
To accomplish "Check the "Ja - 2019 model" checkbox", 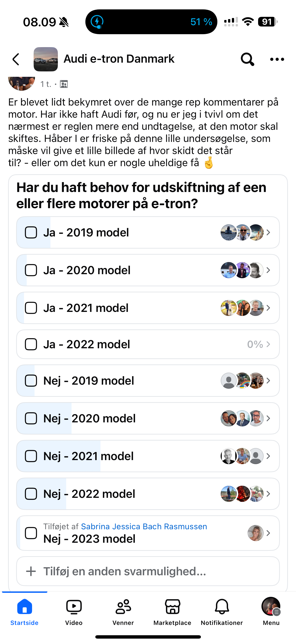I will [31, 232].
